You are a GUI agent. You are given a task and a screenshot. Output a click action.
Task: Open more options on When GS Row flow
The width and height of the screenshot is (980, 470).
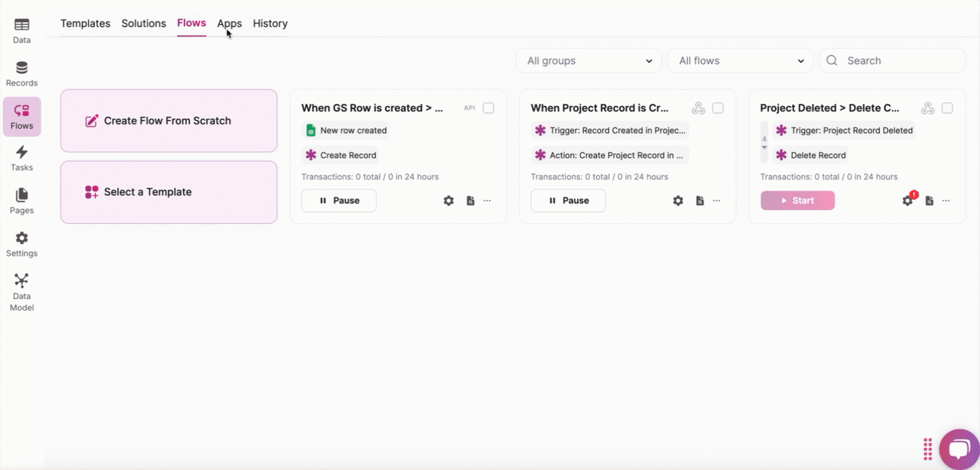click(x=487, y=201)
